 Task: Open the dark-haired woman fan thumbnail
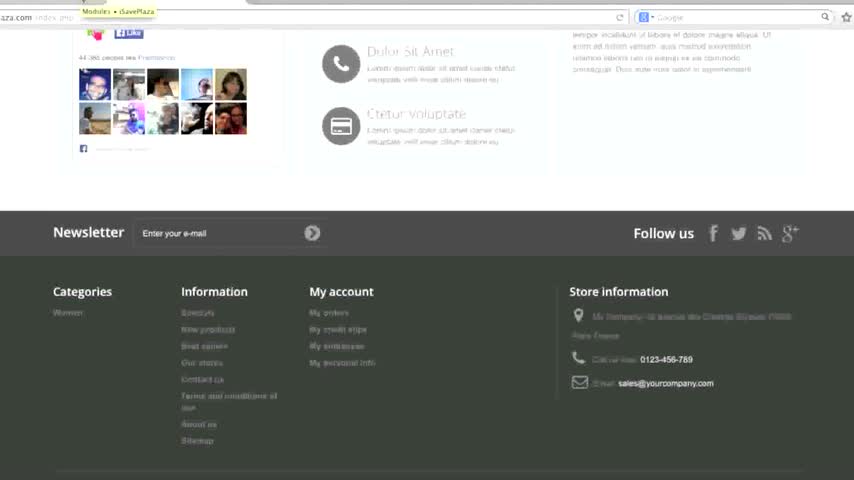tap(231, 84)
